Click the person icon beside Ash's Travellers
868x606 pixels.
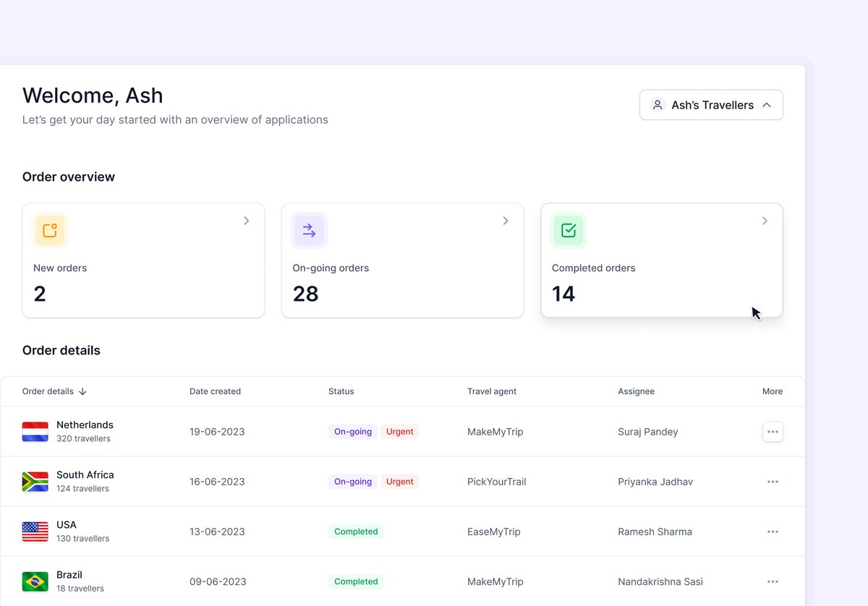657,104
